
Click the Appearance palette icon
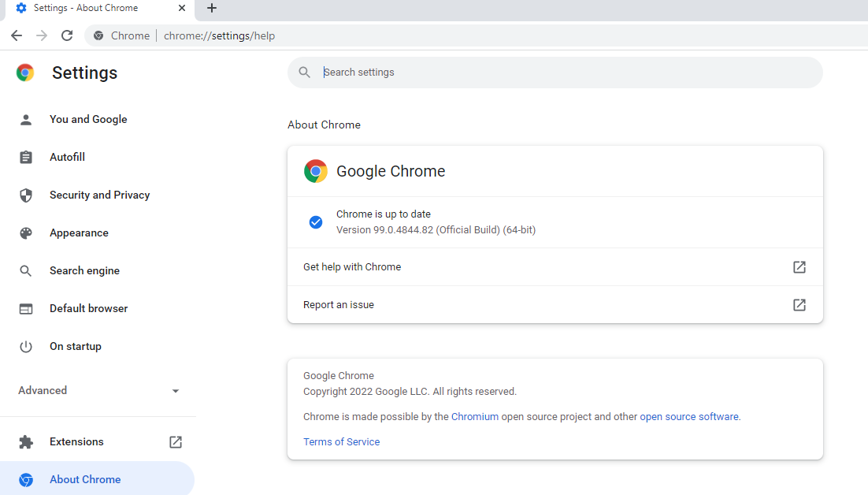[26, 233]
